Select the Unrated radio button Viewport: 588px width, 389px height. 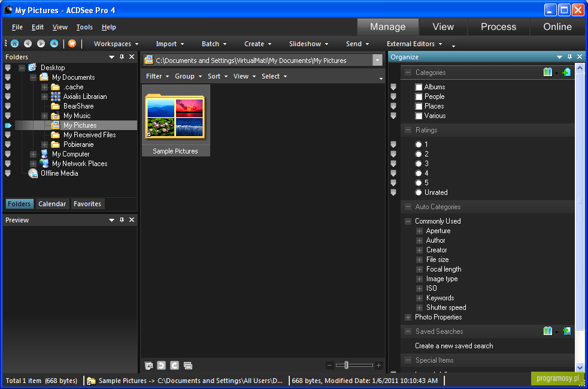click(419, 192)
